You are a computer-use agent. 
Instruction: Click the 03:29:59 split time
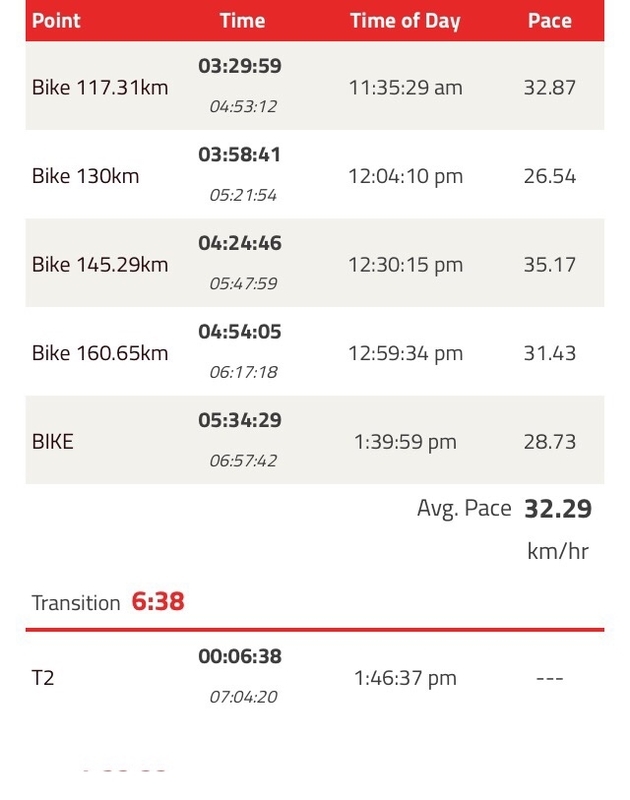click(x=240, y=66)
